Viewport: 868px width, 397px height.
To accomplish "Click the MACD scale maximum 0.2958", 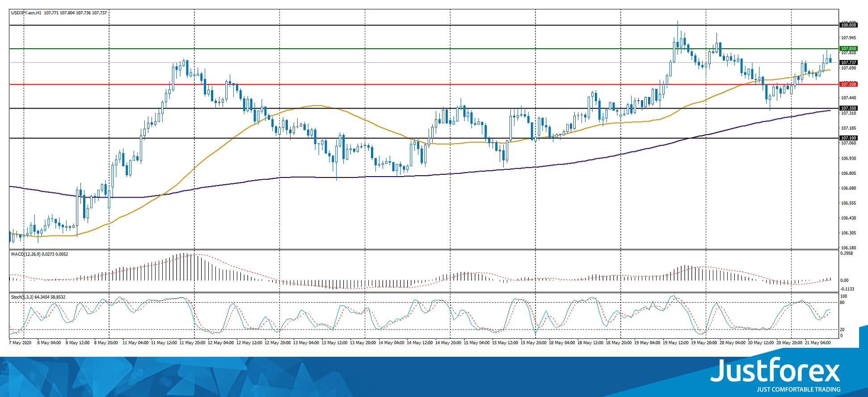I will click(847, 253).
